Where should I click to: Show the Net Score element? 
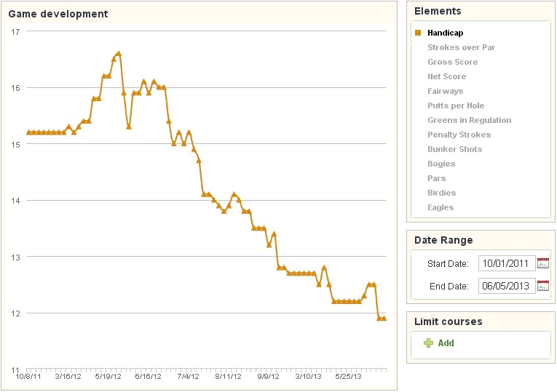coord(446,76)
